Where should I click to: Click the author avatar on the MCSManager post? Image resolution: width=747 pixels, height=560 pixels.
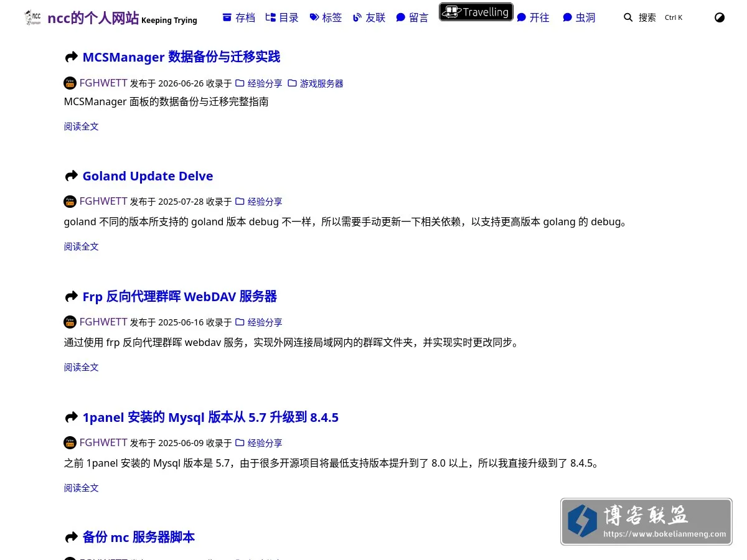(x=70, y=83)
